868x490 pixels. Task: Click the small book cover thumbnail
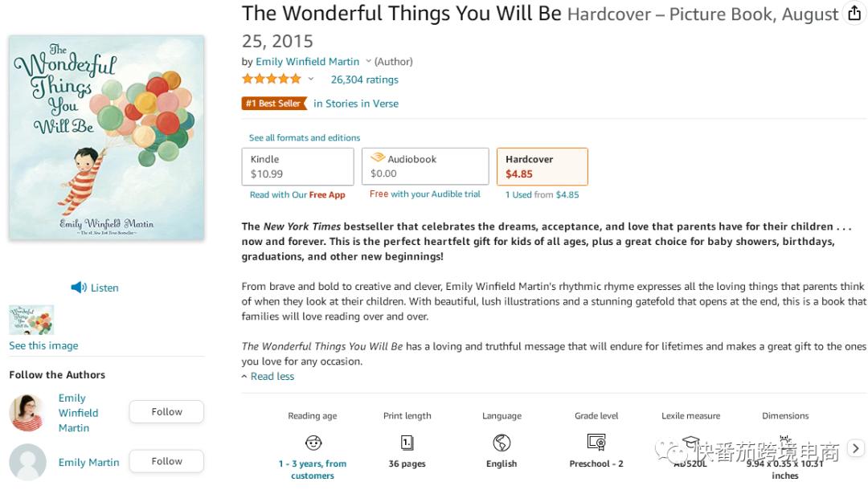31,320
